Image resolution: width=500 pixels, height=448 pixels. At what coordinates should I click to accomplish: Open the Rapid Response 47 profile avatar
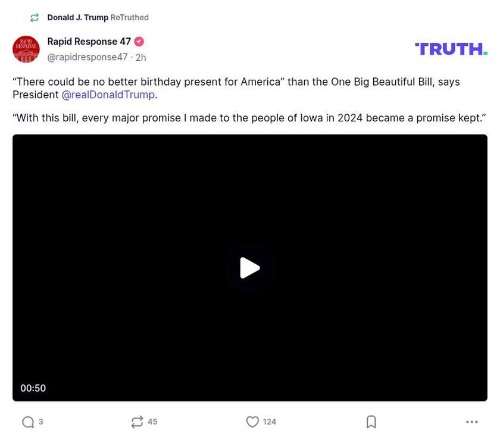pyautogui.click(x=26, y=49)
